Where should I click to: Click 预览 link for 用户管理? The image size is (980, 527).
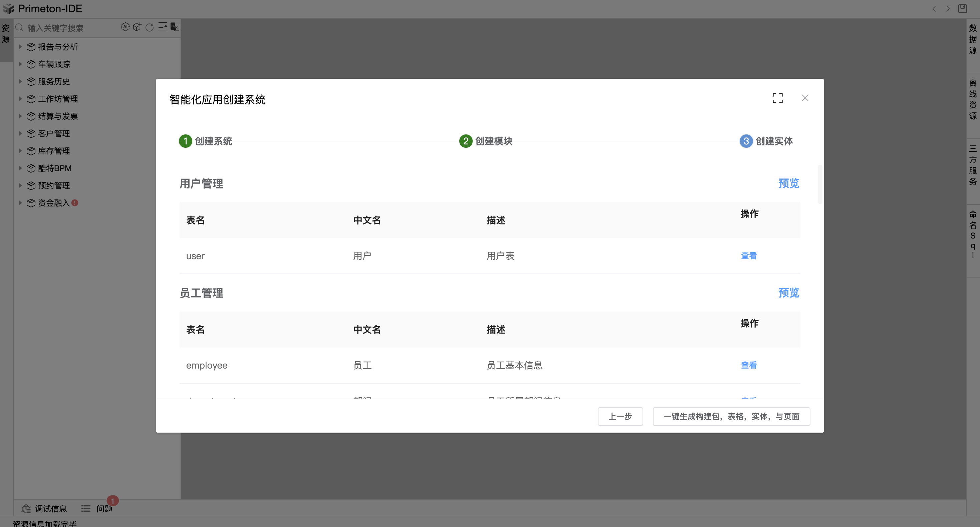[x=788, y=183]
